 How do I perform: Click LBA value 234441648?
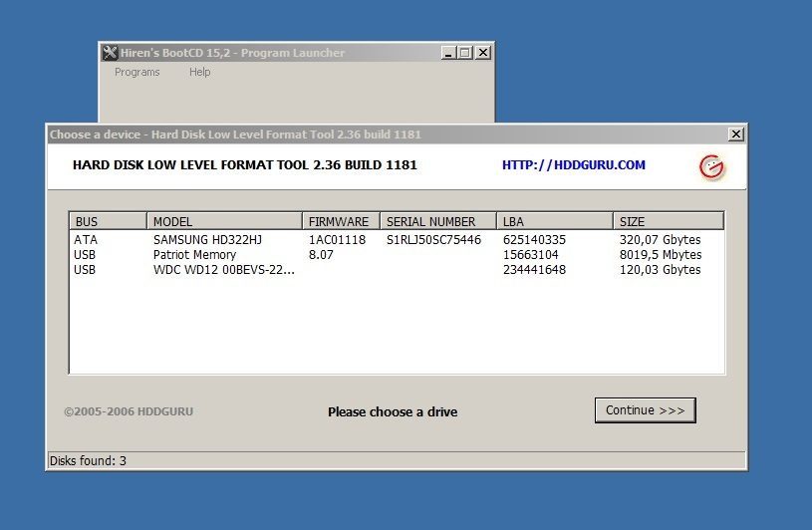click(534, 270)
